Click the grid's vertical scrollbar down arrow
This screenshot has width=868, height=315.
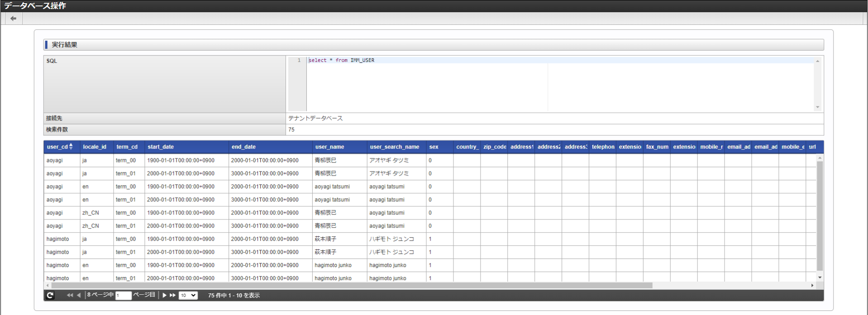pyautogui.click(x=820, y=277)
